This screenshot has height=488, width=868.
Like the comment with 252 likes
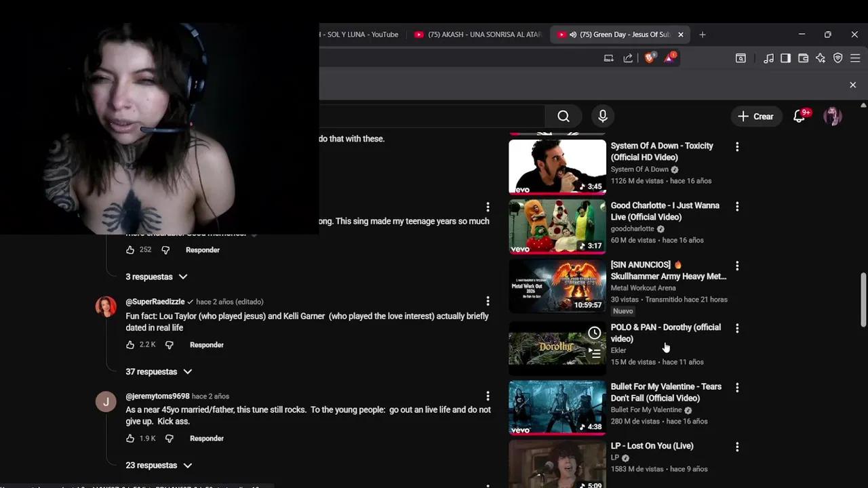pyautogui.click(x=130, y=250)
